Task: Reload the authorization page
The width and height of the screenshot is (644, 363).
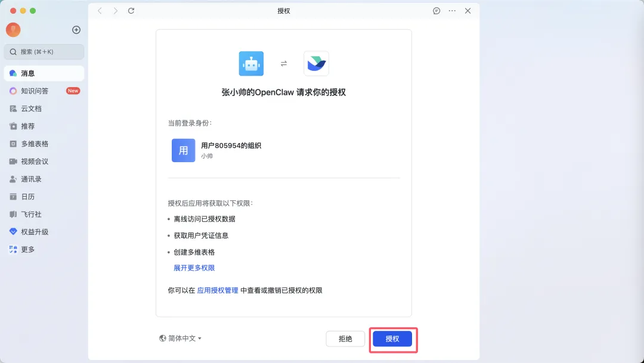Action: tap(131, 11)
